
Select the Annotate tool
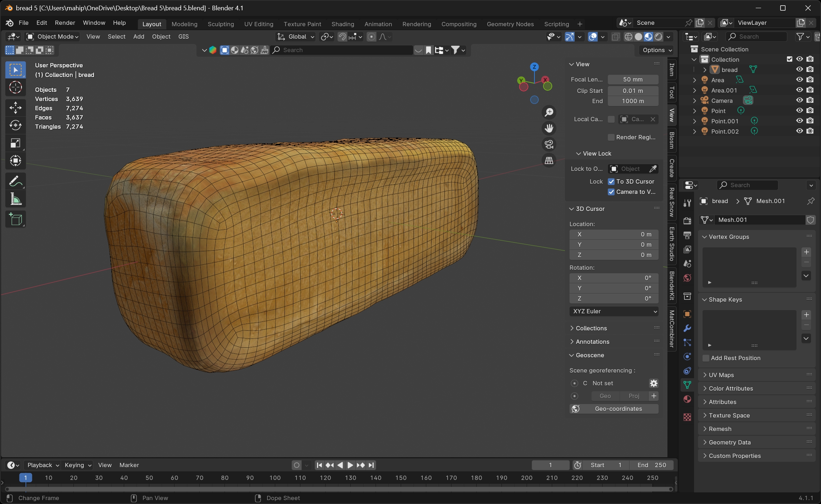tap(15, 181)
